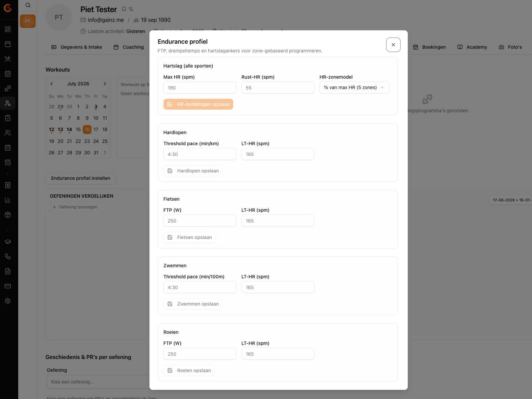This screenshot has width=532, height=399.
Task: Focus the Fietsen LT-HR field
Action: point(278,221)
